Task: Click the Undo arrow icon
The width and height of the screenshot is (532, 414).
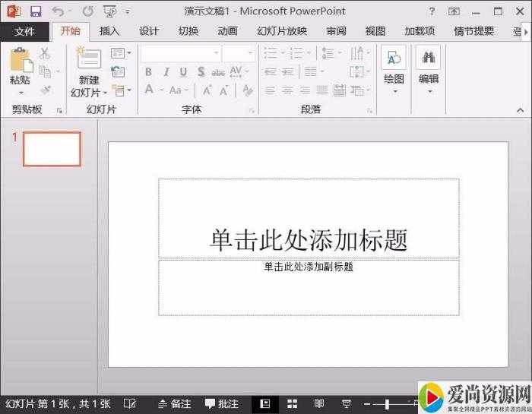Action: pyautogui.click(x=58, y=12)
